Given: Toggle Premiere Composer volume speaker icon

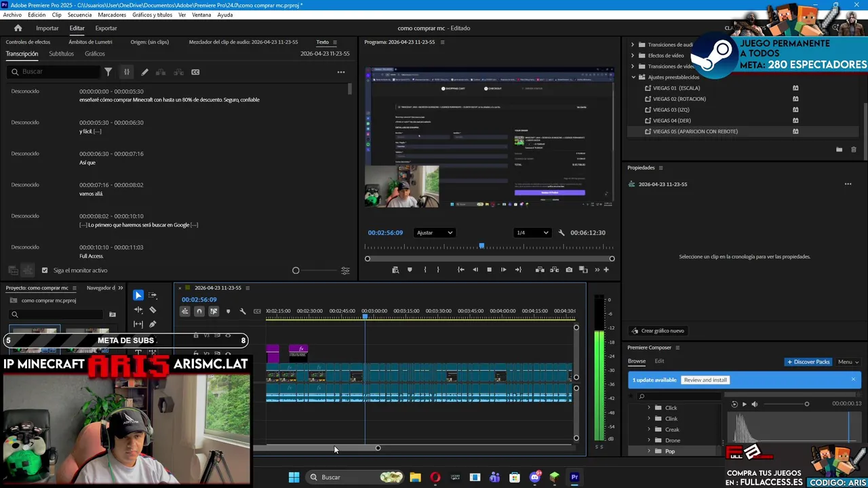Looking at the screenshot, I should click(755, 404).
